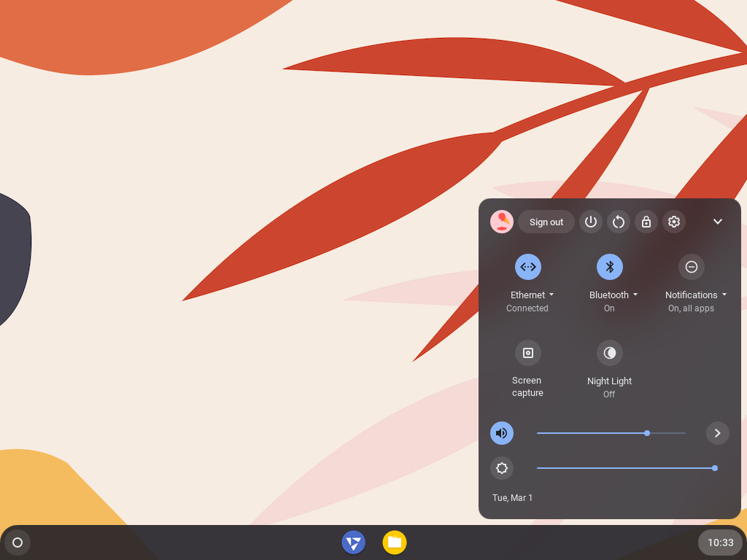The height and width of the screenshot is (560, 747).
Task: Open the Bluetooth devices dropdown label
Action: pyautogui.click(x=613, y=295)
